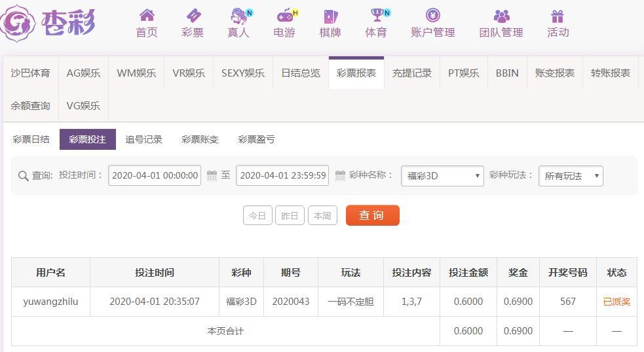Open calendar icon after start time field
This screenshot has height=352, width=644.
pyautogui.click(x=212, y=175)
